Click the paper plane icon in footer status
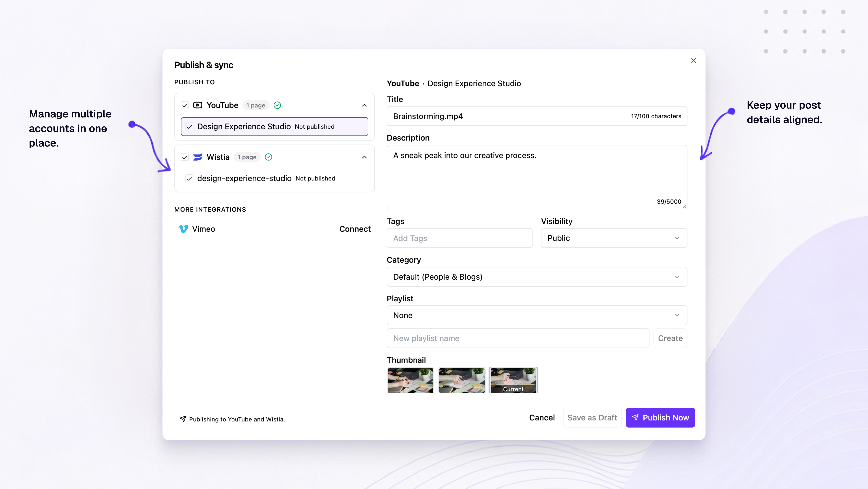 pos(183,419)
